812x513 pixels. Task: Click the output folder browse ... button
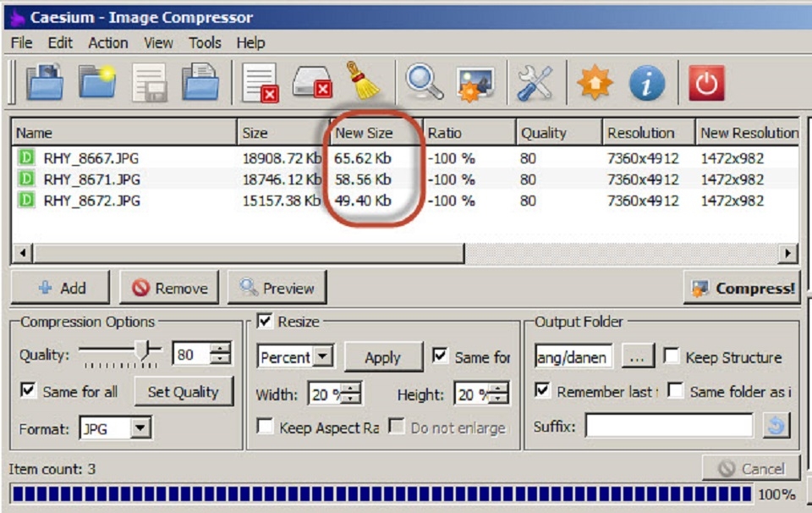coord(638,357)
